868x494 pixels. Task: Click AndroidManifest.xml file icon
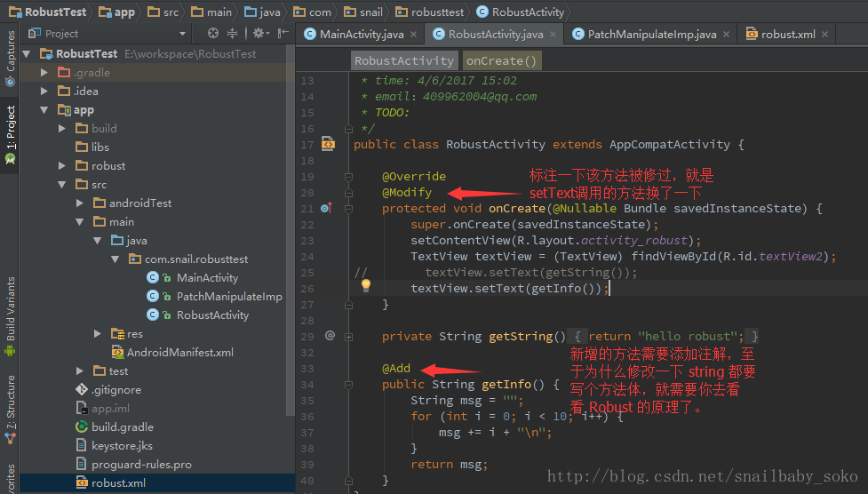pos(117,352)
